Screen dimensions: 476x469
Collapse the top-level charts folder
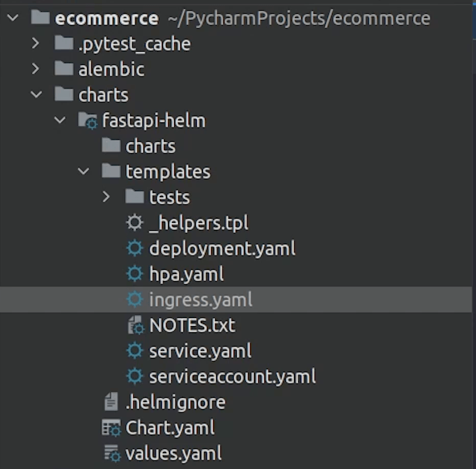tap(36, 95)
